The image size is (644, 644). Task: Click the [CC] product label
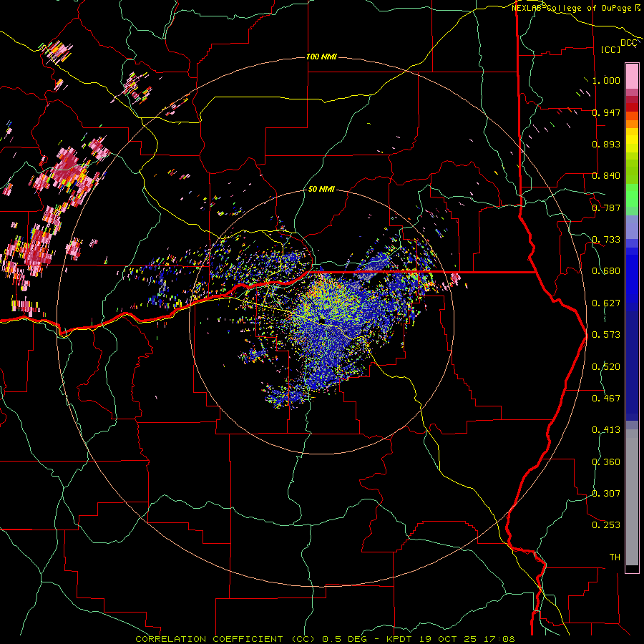coord(610,49)
